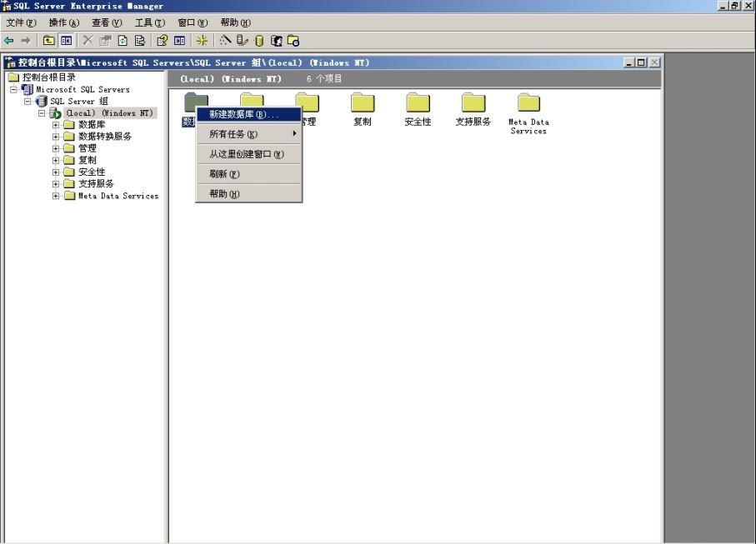Click the (local) server icon in tree
This screenshot has width=756, height=544.
[55, 113]
